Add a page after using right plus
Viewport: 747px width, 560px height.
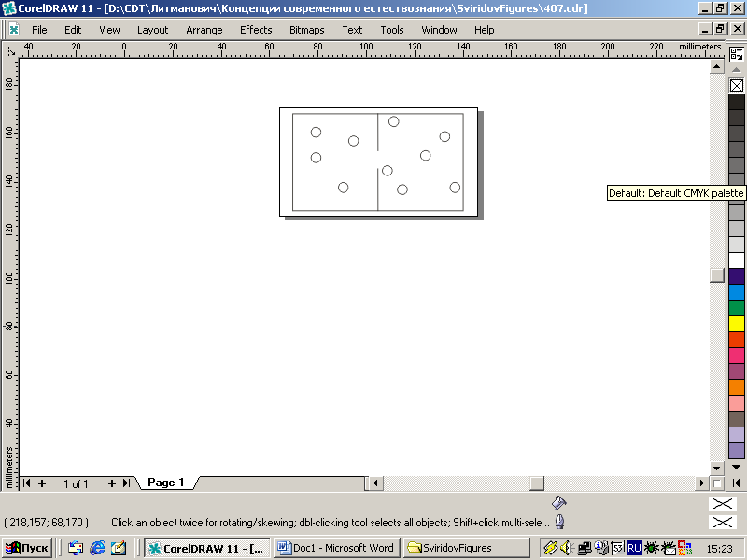coord(112,483)
